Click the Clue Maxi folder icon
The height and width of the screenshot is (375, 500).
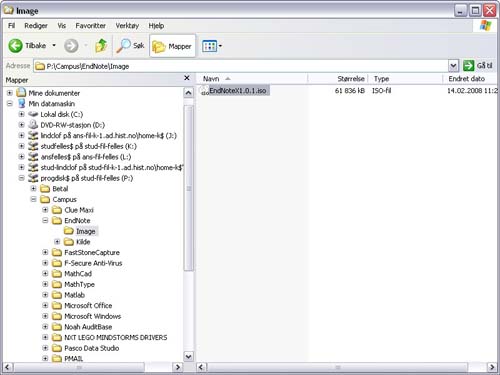(x=57, y=210)
